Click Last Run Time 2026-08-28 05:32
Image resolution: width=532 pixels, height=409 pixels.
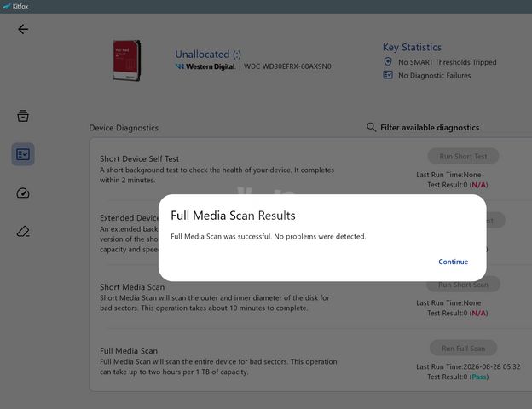tap(468, 366)
